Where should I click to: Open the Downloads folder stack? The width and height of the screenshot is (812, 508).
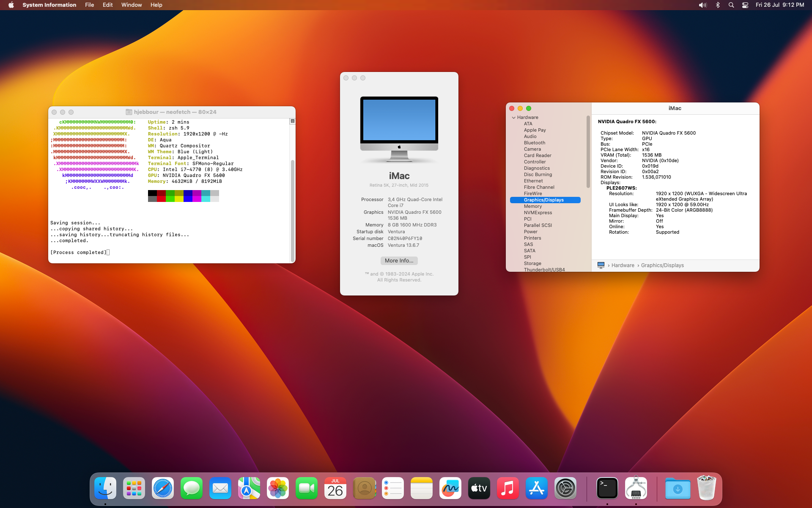[678, 488]
